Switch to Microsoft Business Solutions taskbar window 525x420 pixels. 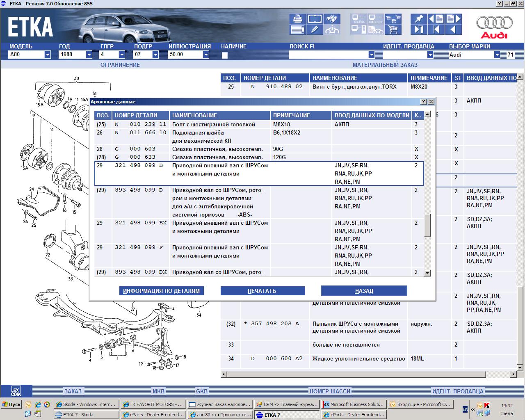coord(353,404)
